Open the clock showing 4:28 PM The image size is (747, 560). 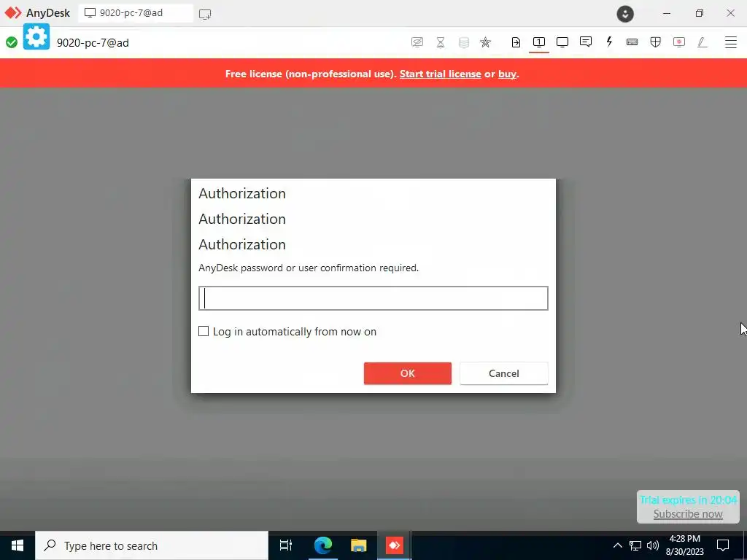(686, 545)
